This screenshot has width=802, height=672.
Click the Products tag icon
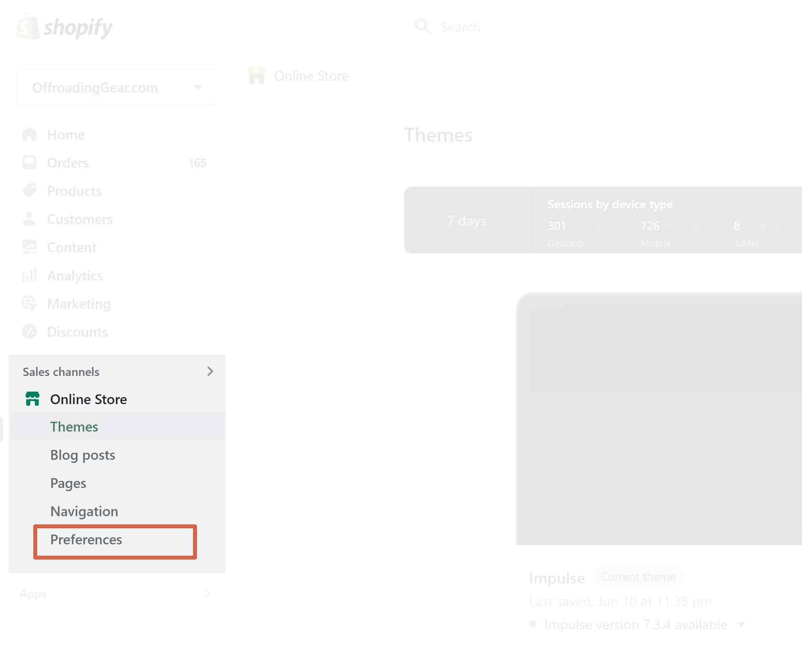tap(29, 191)
